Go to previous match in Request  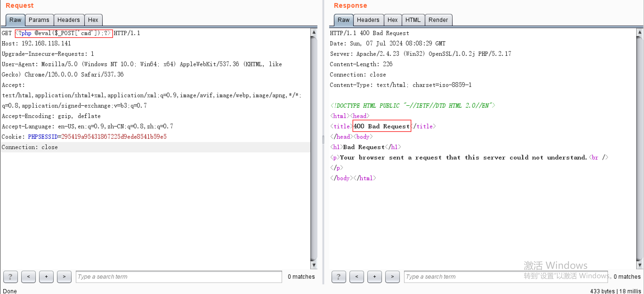pos(28,277)
